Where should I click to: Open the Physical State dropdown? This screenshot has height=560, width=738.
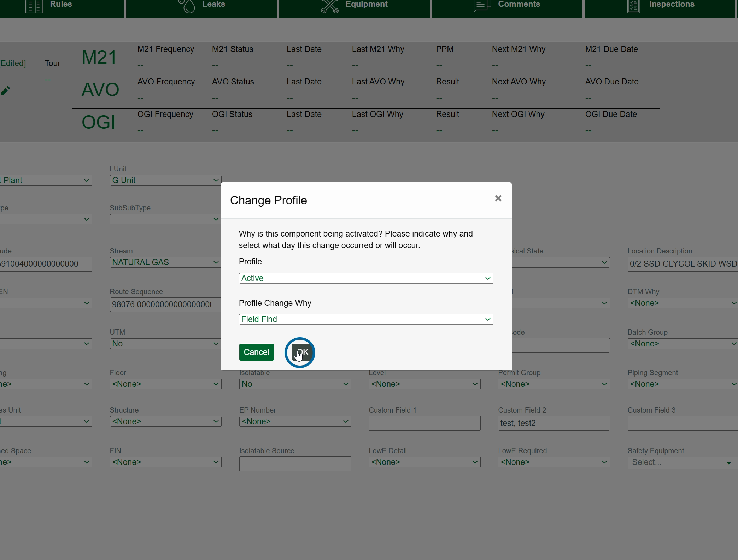pos(561,262)
